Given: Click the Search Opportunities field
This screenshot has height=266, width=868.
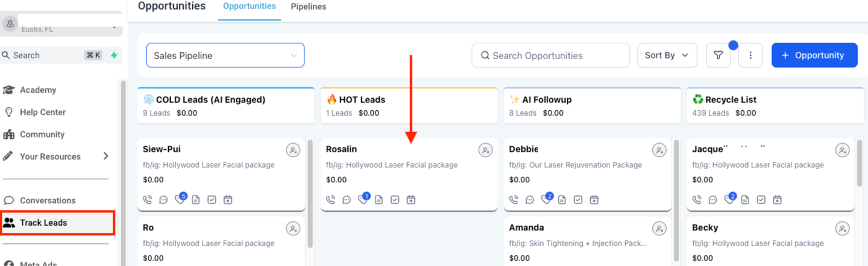Looking at the screenshot, I should click(x=550, y=55).
